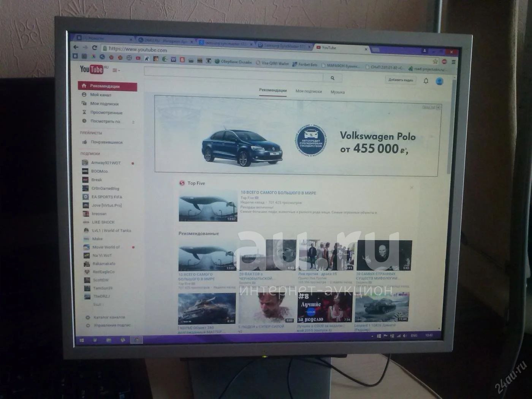
Task: Select the Рекомендации feed tab
Action: click(x=273, y=90)
